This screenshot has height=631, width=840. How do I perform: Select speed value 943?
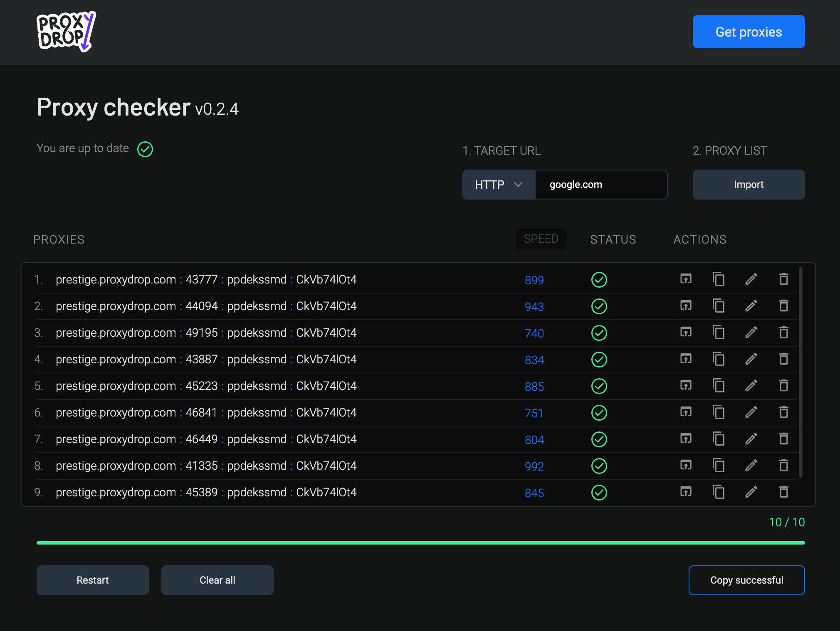(534, 307)
